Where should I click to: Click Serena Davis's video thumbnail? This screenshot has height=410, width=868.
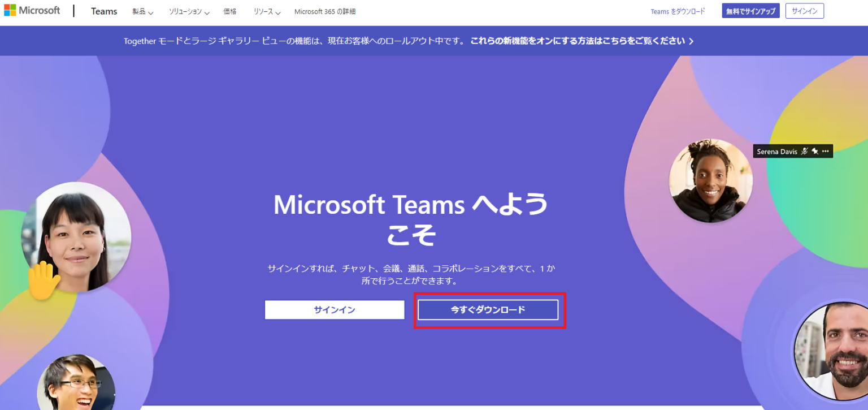tap(710, 180)
